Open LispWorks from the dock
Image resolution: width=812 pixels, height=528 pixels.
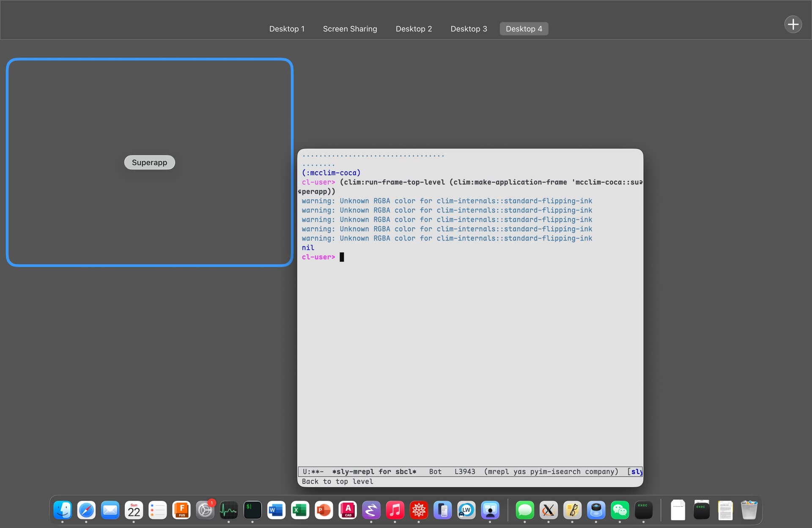click(x=466, y=510)
